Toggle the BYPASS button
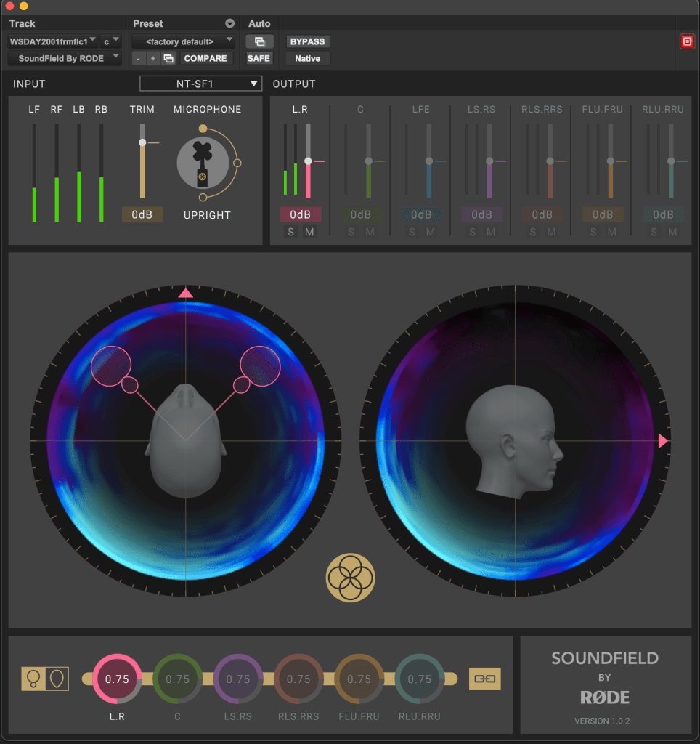Screen dimensions: 700x744 [308, 41]
